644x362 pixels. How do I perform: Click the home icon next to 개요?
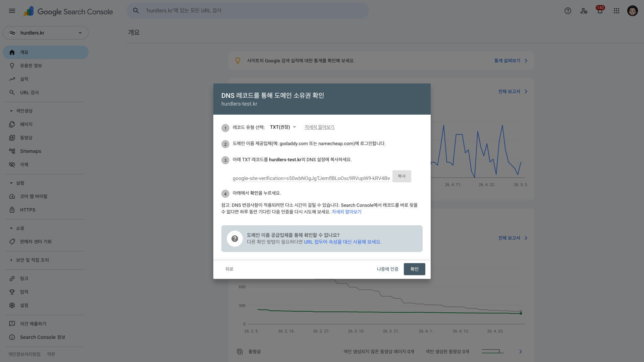12,52
